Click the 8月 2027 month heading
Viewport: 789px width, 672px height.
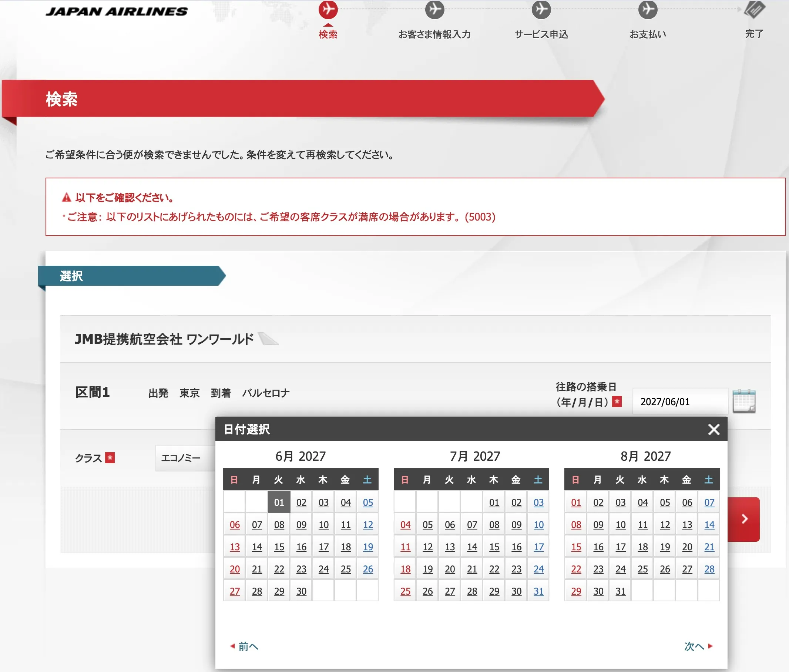(x=646, y=456)
